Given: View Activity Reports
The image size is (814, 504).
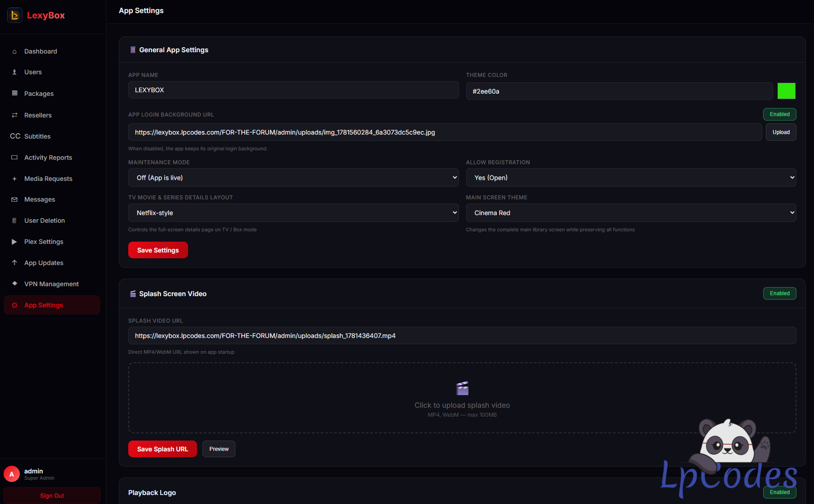Looking at the screenshot, I should [52, 157].
